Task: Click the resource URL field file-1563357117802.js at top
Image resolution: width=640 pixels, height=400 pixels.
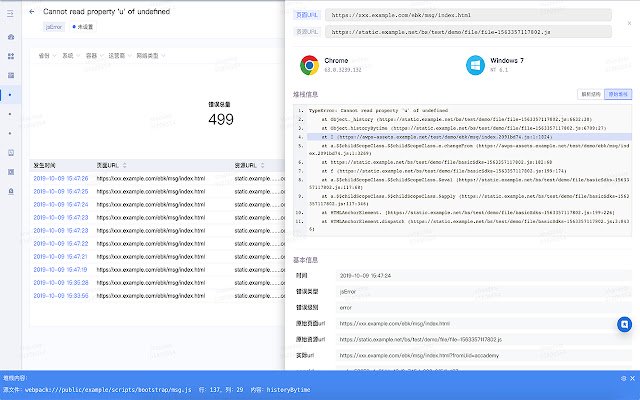Action: coord(469,32)
